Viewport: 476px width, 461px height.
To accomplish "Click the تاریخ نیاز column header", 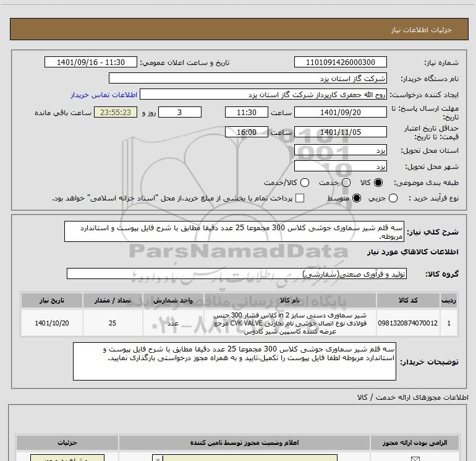I will point(51,301).
